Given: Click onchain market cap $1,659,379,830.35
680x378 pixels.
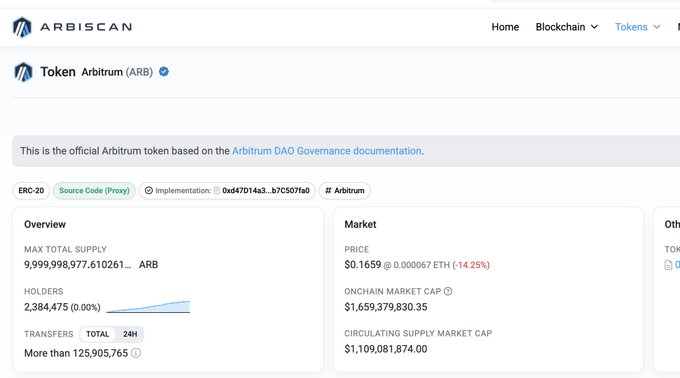Looking at the screenshot, I should [x=386, y=307].
